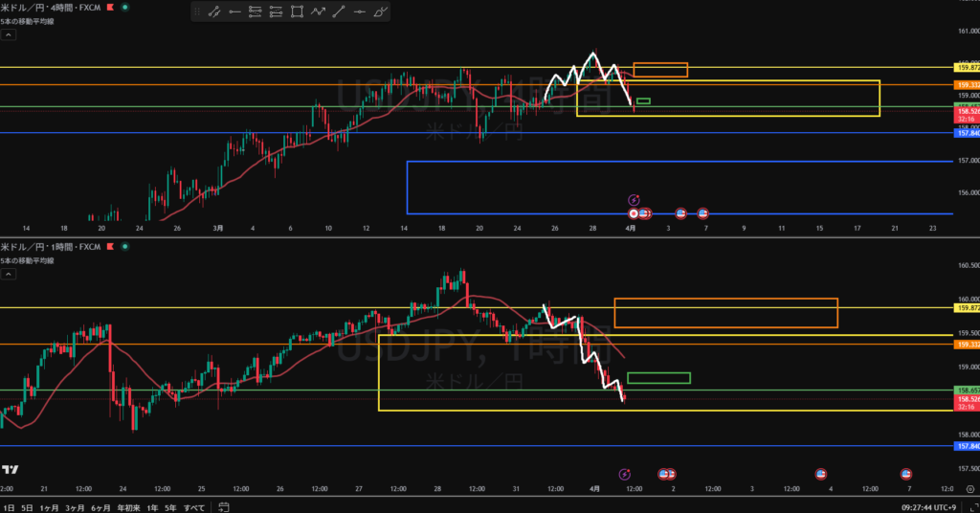Click the TradingView logo in lower chart
980x513 pixels.
[11, 469]
